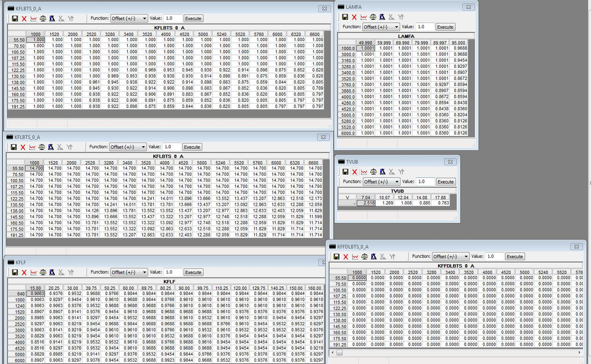Screen dimensions: 591x364
Task: Save the KFLBTS_0_A table showing 14.700 values
Action: (14, 147)
